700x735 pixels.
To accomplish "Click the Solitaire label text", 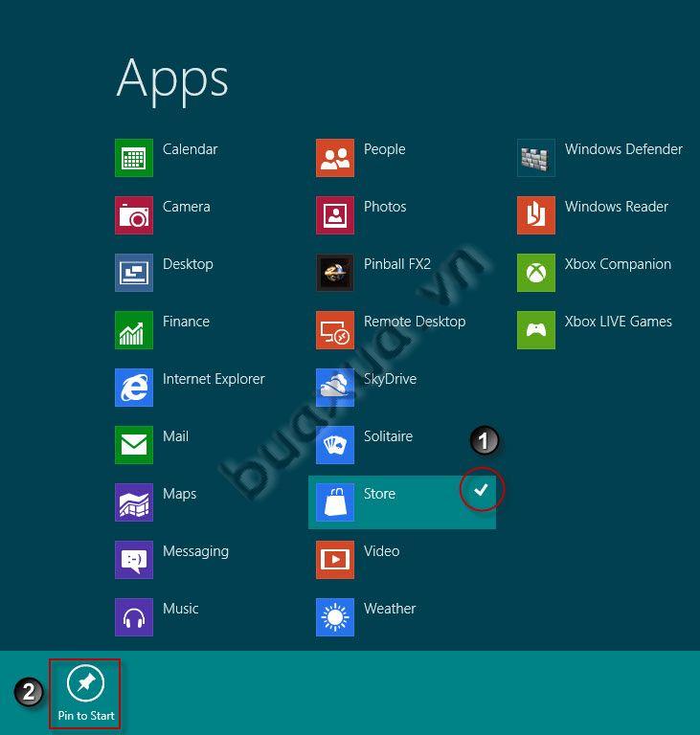I will pos(388,436).
